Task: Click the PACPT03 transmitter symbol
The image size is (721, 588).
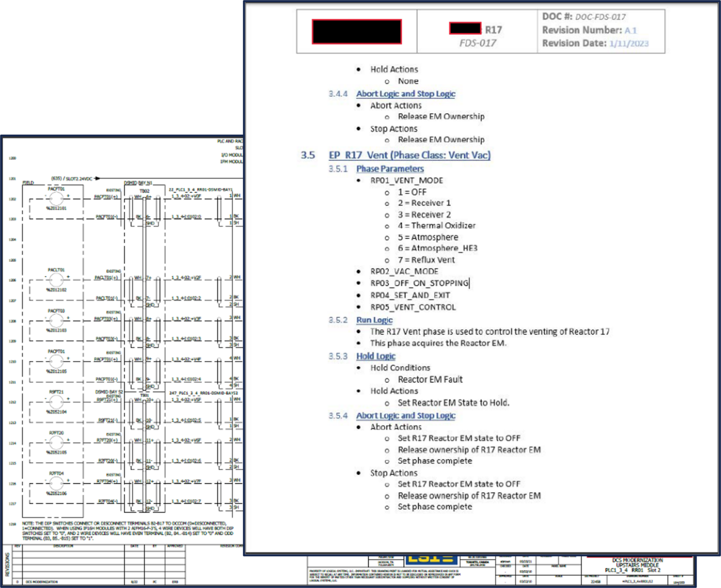Action: click(56, 322)
